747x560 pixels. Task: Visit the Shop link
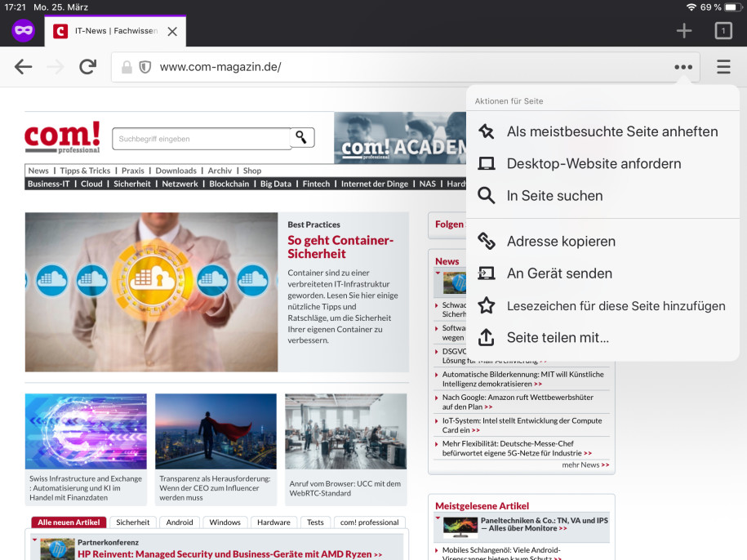pos(252,171)
